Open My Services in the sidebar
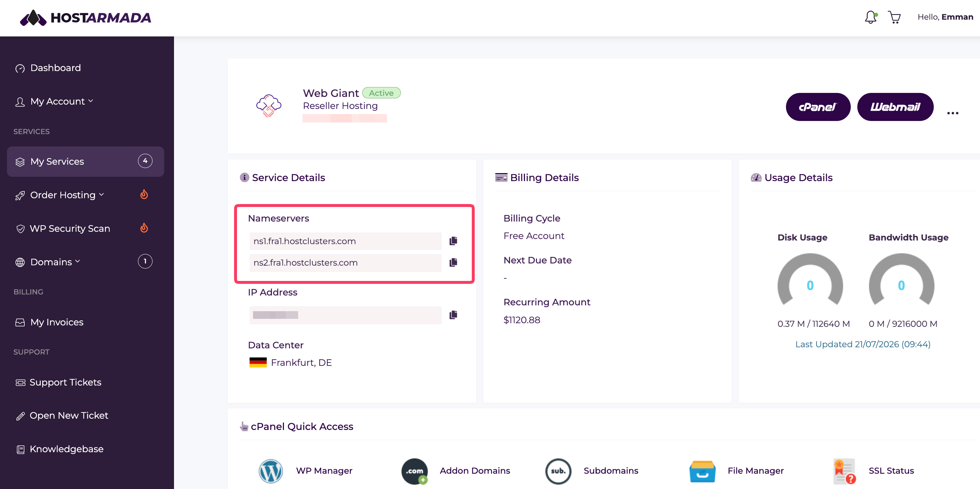 coord(86,161)
